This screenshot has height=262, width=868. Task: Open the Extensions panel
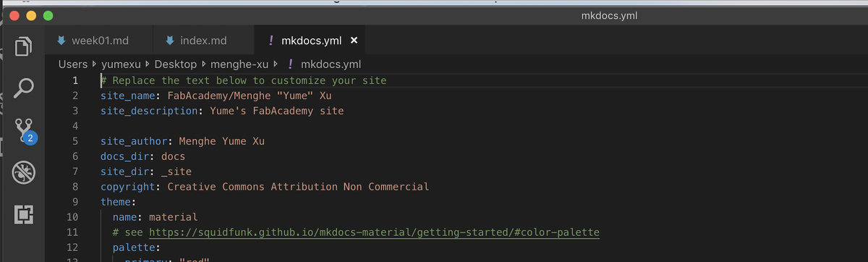(25, 214)
